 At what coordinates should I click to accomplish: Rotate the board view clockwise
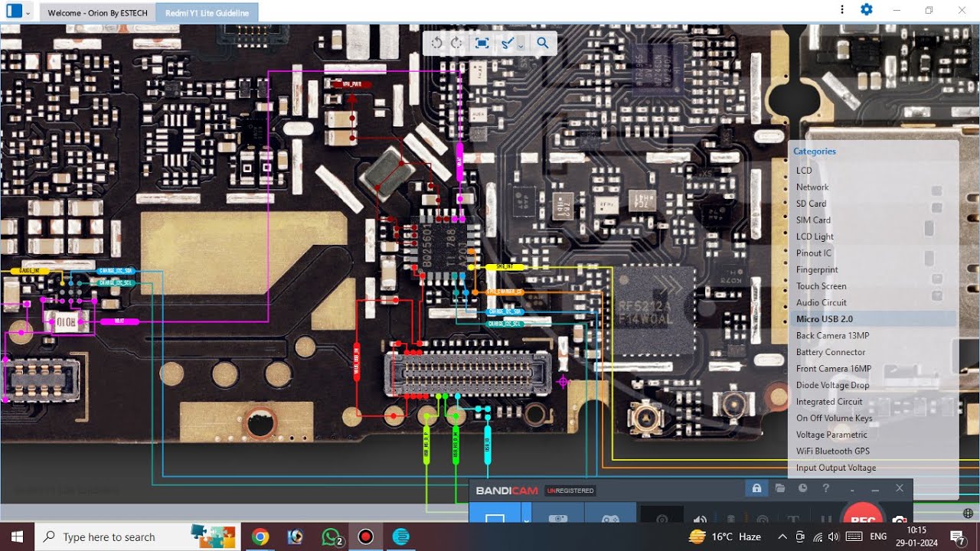pyautogui.click(x=456, y=43)
